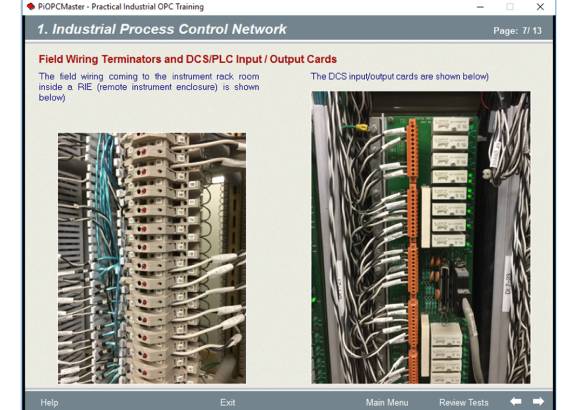Click the window title bar text
Viewport: 580px width, 410px height.
coord(121,7)
